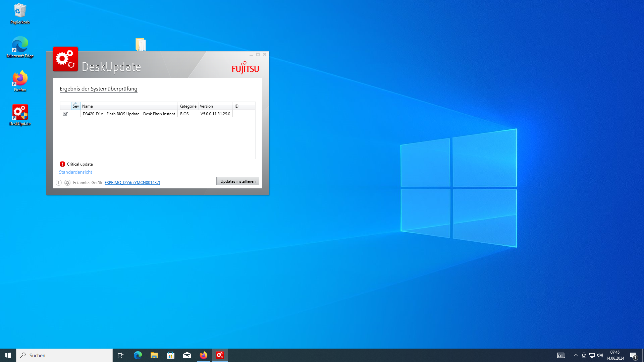Click the red DeskUpdate gears logo
644x362 pixels.
pyautogui.click(x=65, y=59)
